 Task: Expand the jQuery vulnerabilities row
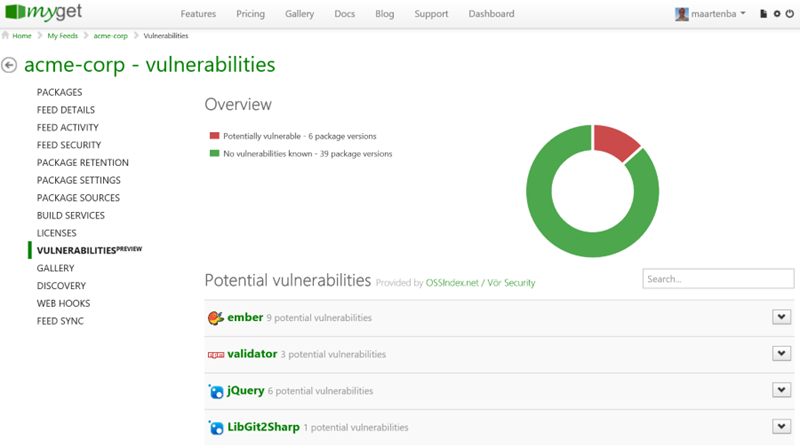click(x=781, y=391)
